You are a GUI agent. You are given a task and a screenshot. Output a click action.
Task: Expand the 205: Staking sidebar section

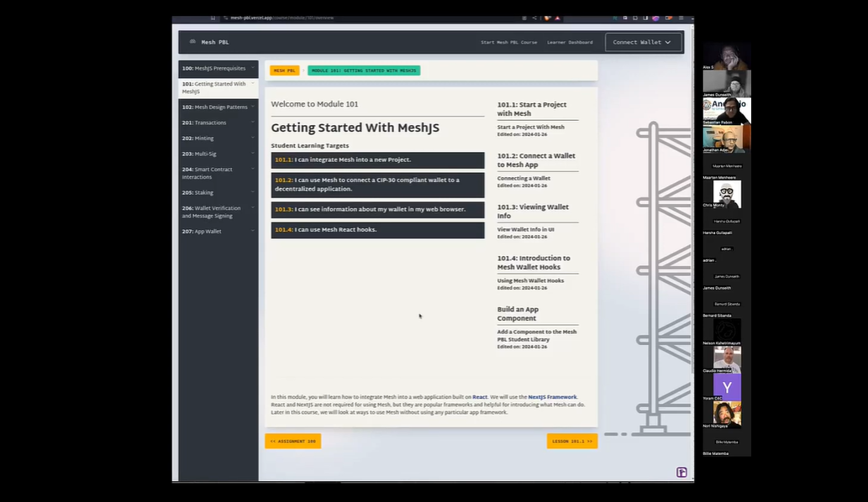pyautogui.click(x=218, y=193)
